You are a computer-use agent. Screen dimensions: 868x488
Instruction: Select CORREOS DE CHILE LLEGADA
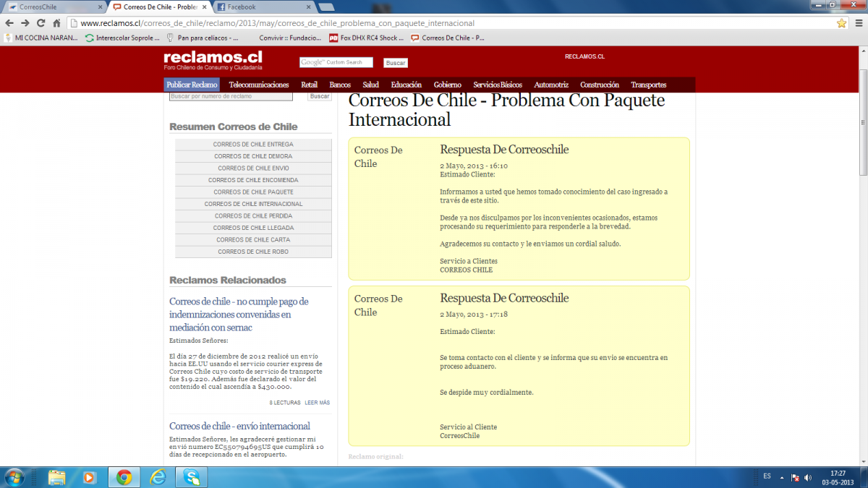pos(253,228)
